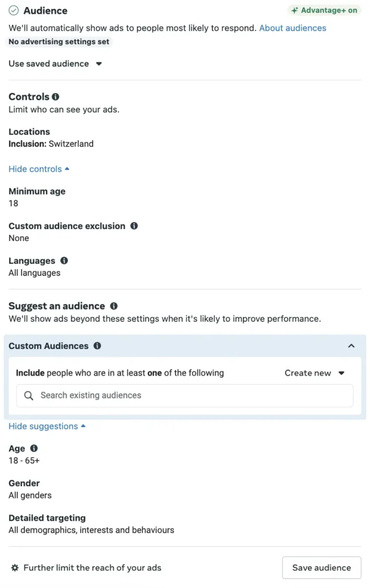Click the Save audience button
370x588 pixels.
[322, 568]
